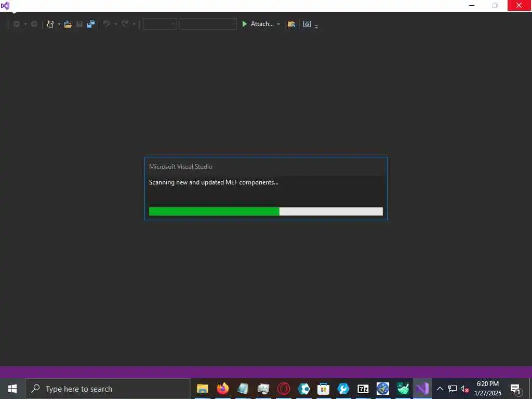Open Microsoft Store from the taskbar
The width and height of the screenshot is (532, 399).
(323, 389)
